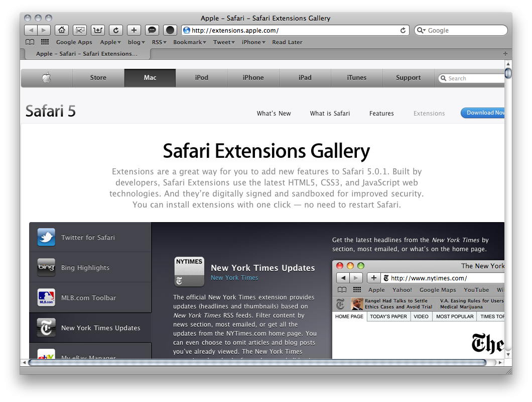Click the search magnifier in Apple site search
Screen dimensions: 532x402
pyautogui.click(x=443, y=78)
